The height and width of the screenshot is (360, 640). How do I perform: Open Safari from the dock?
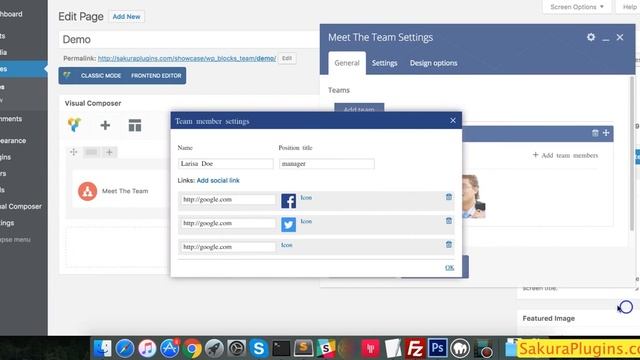point(124,349)
